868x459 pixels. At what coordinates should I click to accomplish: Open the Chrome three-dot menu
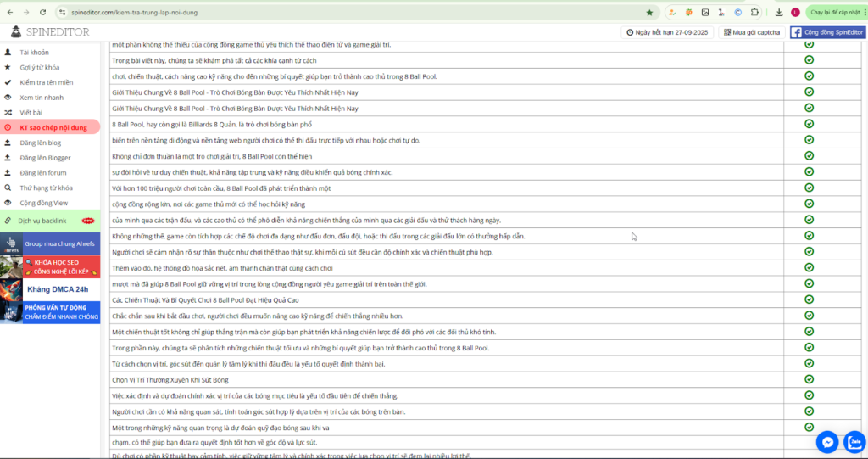click(861, 13)
